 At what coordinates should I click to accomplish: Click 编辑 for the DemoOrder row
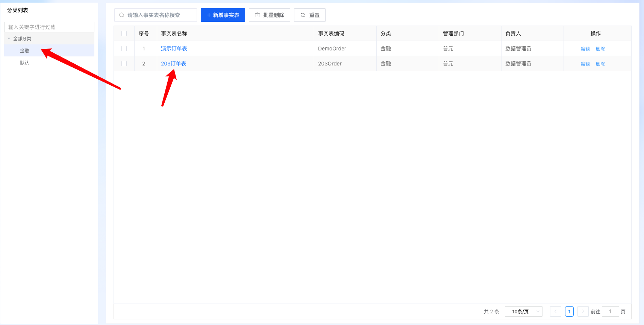[585, 49]
